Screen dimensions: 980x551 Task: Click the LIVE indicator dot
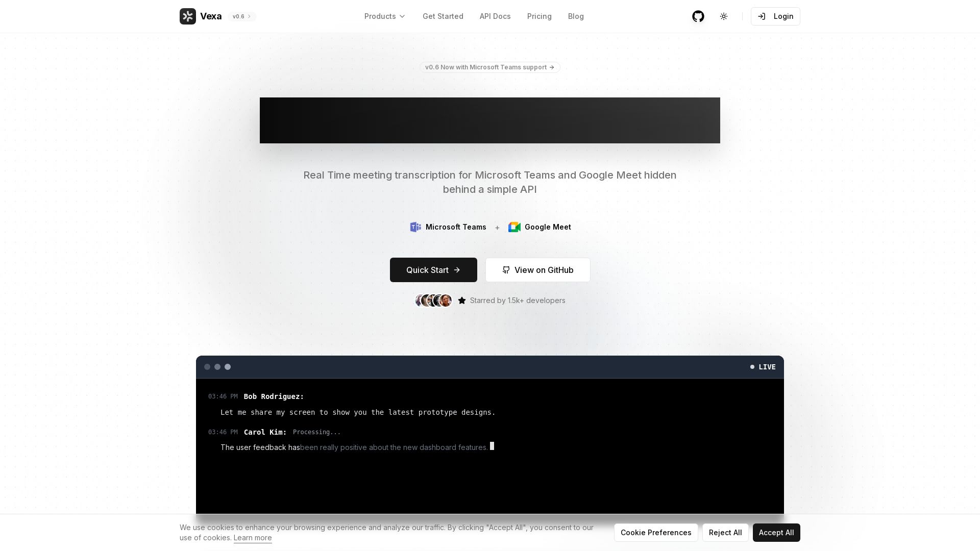752,367
